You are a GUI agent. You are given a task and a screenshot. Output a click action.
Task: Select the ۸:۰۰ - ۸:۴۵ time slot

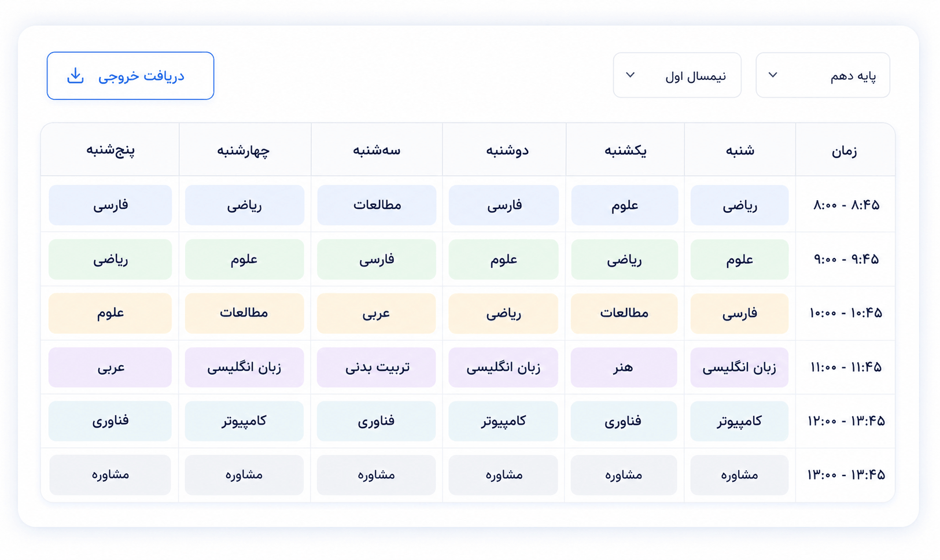click(x=846, y=205)
